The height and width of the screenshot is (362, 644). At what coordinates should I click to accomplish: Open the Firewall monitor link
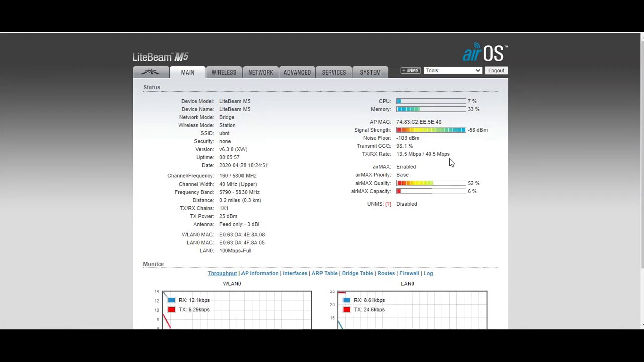point(409,274)
